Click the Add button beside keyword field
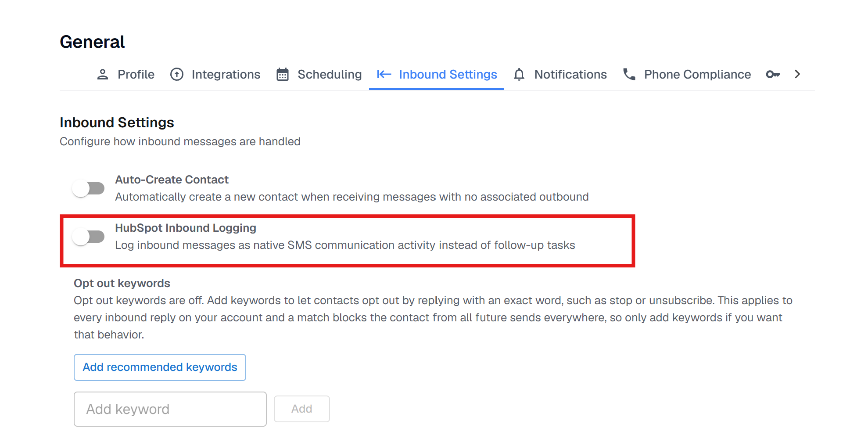868x446 pixels. click(302, 409)
